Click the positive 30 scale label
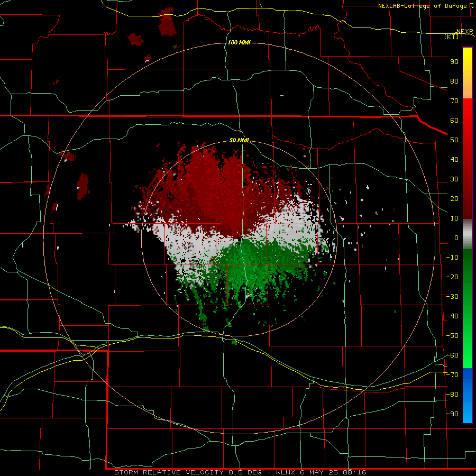This screenshot has height=476, width=476. [454, 179]
